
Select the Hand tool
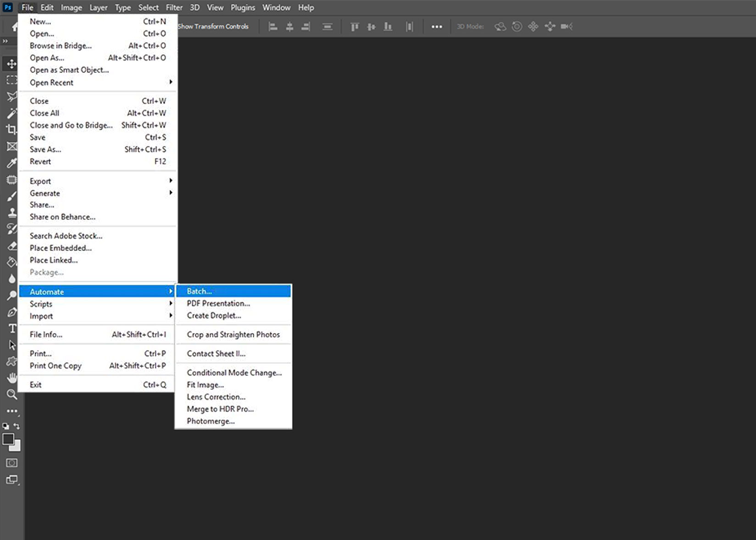[x=11, y=378]
